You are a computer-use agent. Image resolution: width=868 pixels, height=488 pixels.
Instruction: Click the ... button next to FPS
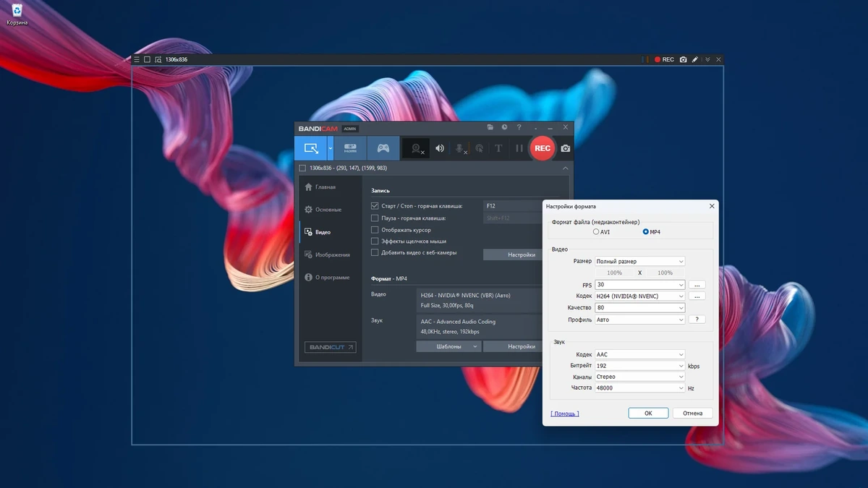pyautogui.click(x=697, y=285)
